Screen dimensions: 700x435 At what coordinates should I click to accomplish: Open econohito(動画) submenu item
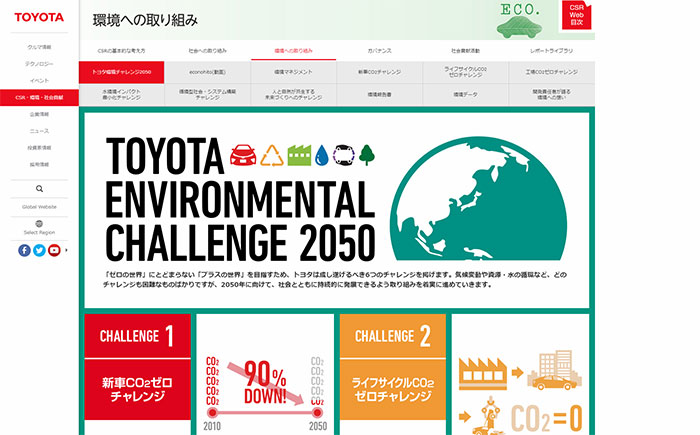pyautogui.click(x=208, y=72)
